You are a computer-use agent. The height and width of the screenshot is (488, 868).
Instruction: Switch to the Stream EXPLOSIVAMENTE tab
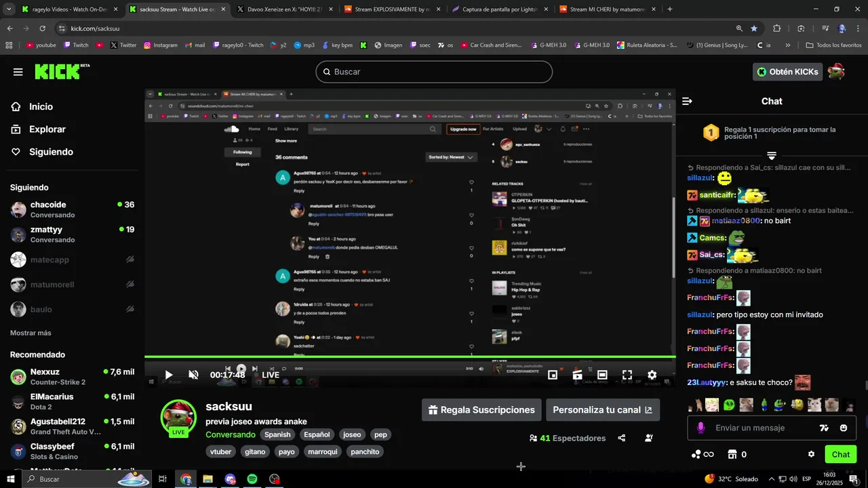[391, 9]
